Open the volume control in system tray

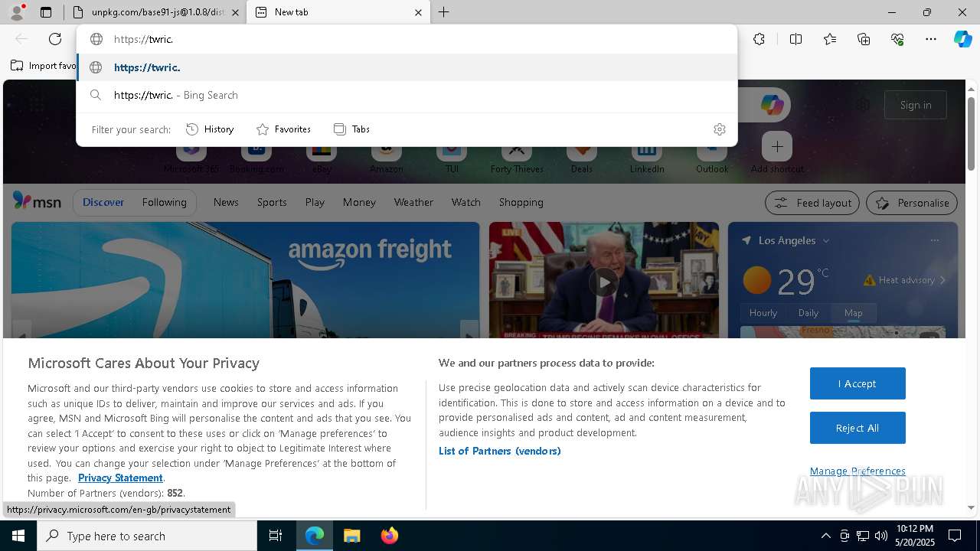tap(880, 536)
